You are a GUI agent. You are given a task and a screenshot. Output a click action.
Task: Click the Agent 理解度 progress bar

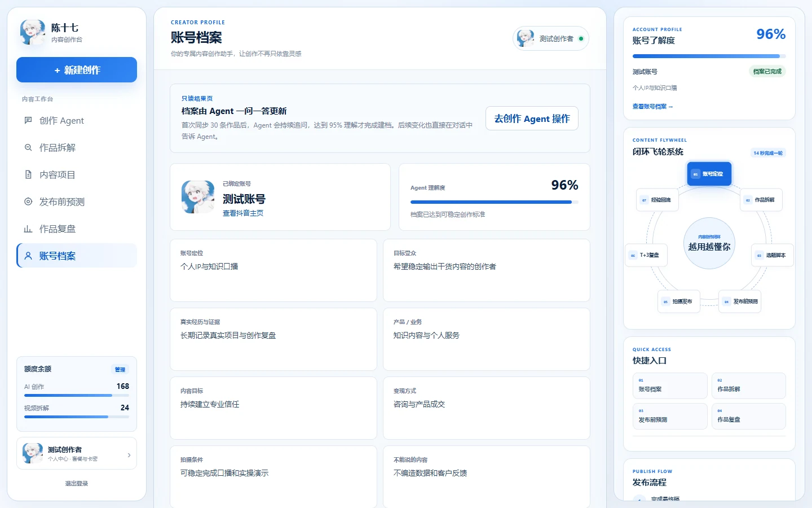pyautogui.click(x=494, y=202)
